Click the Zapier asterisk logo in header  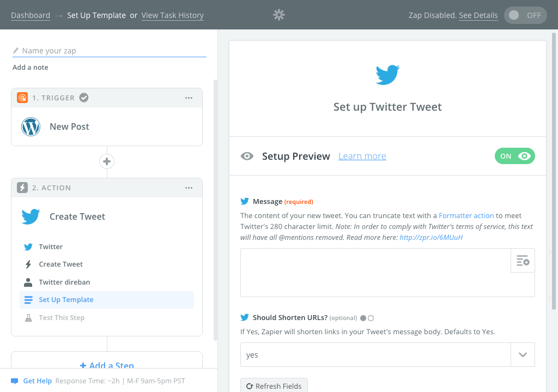click(279, 15)
